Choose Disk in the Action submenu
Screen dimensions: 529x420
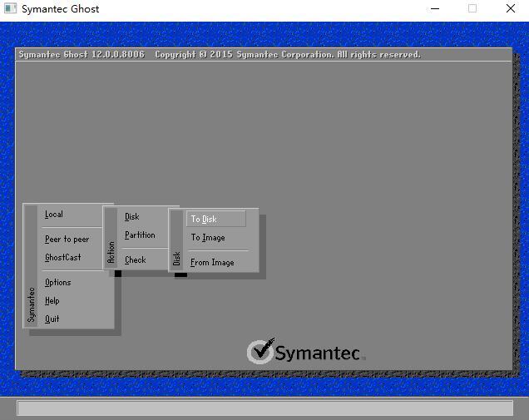tap(132, 216)
